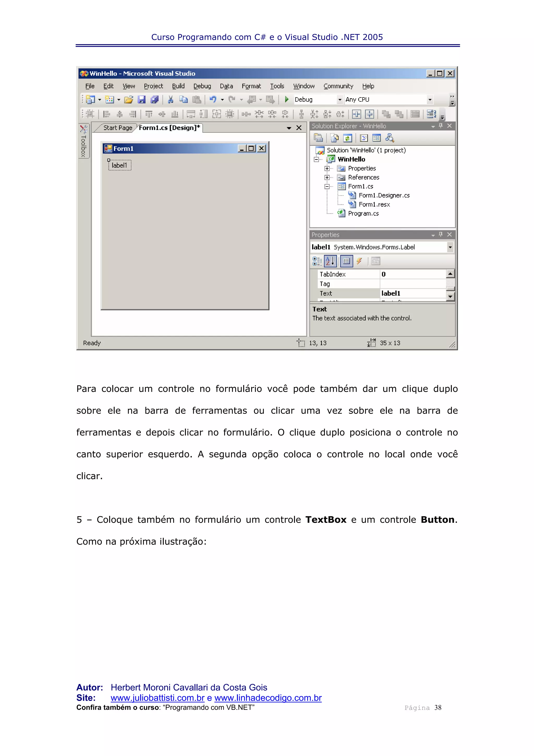Click the View Code icon in Solution Explorer
This screenshot has height=756, width=534.
pos(364,138)
